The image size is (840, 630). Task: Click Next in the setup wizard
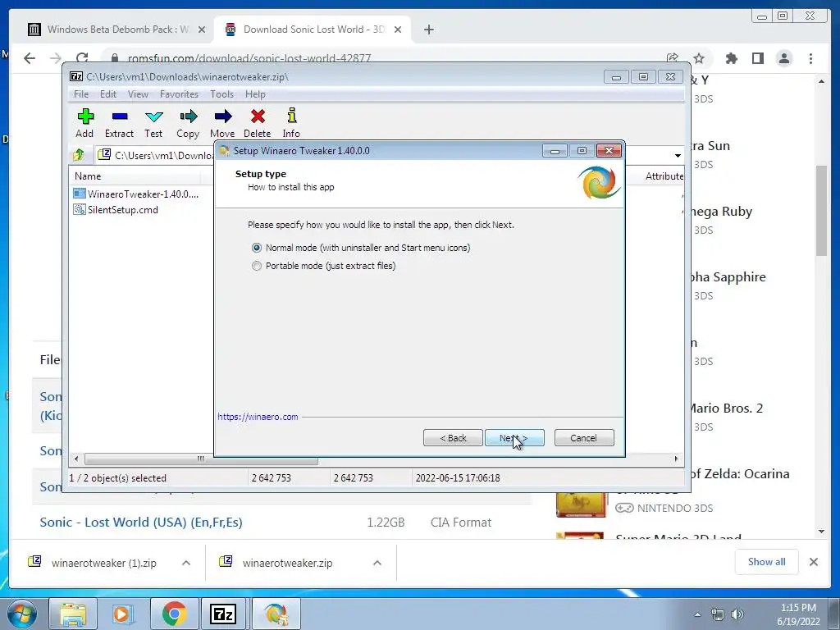pyautogui.click(x=514, y=438)
